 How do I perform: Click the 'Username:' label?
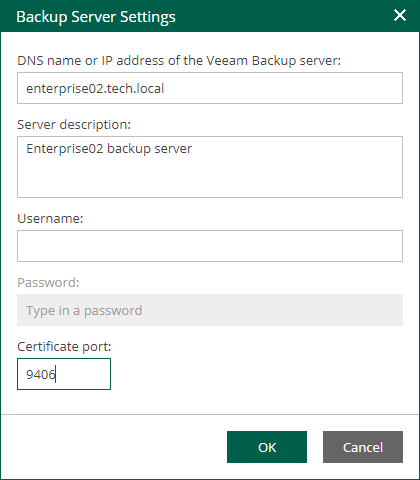(50, 219)
